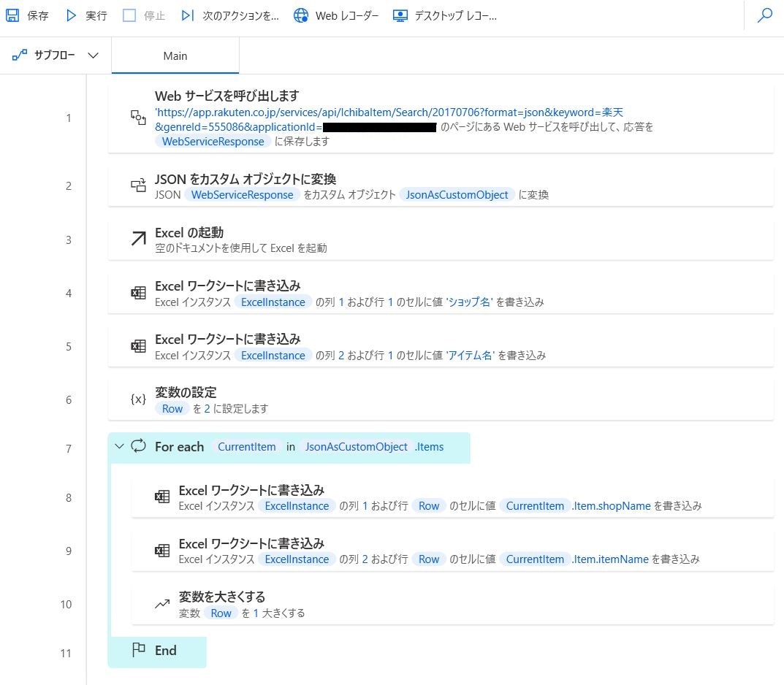This screenshot has height=685, width=784.
Task: Click the Excel icon in step 8
Action: point(162,497)
